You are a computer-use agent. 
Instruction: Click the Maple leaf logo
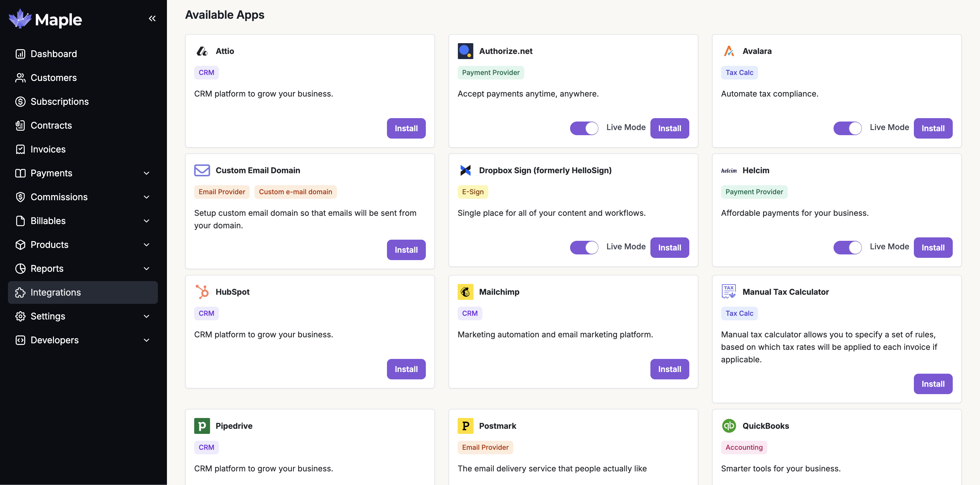[20, 19]
